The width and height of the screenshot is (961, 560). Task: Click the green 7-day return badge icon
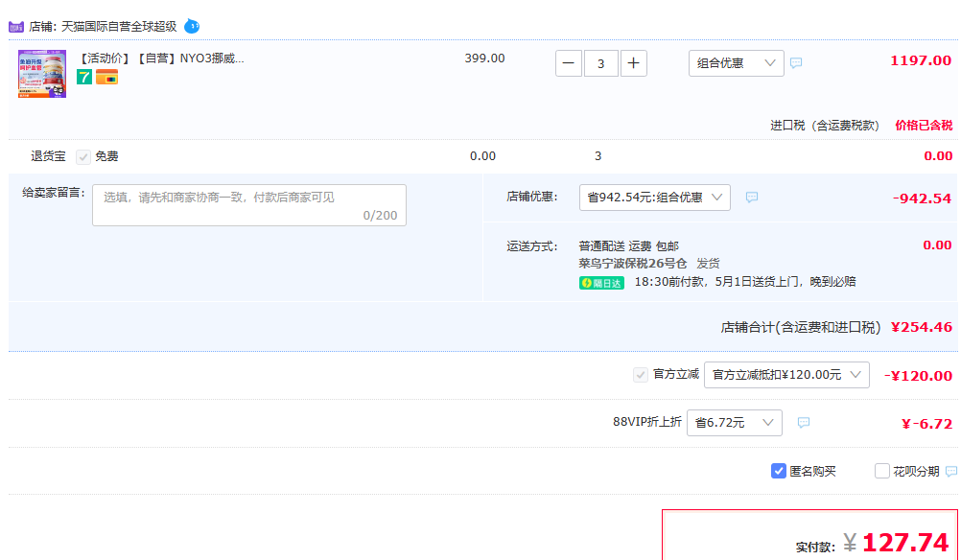84,78
